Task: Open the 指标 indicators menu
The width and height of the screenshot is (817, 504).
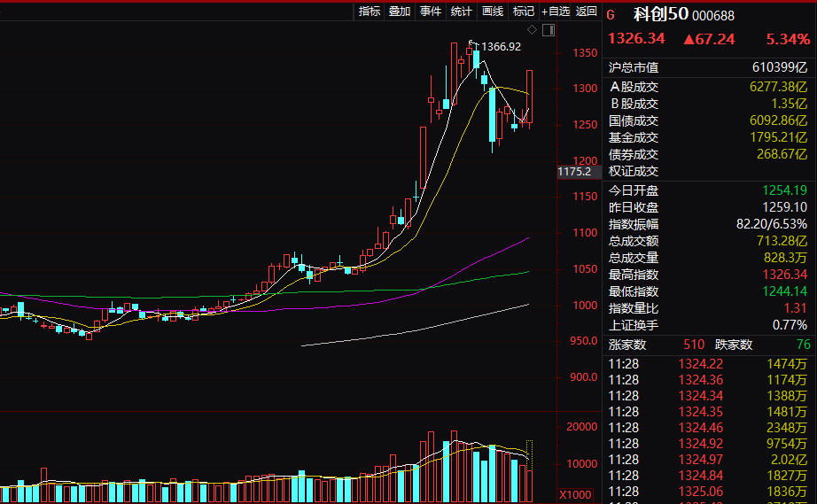Action: (370, 12)
